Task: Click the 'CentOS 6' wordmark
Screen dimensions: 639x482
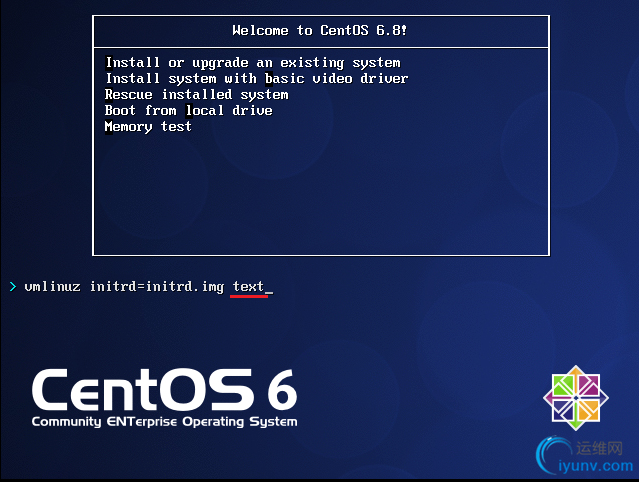Action: pos(165,390)
